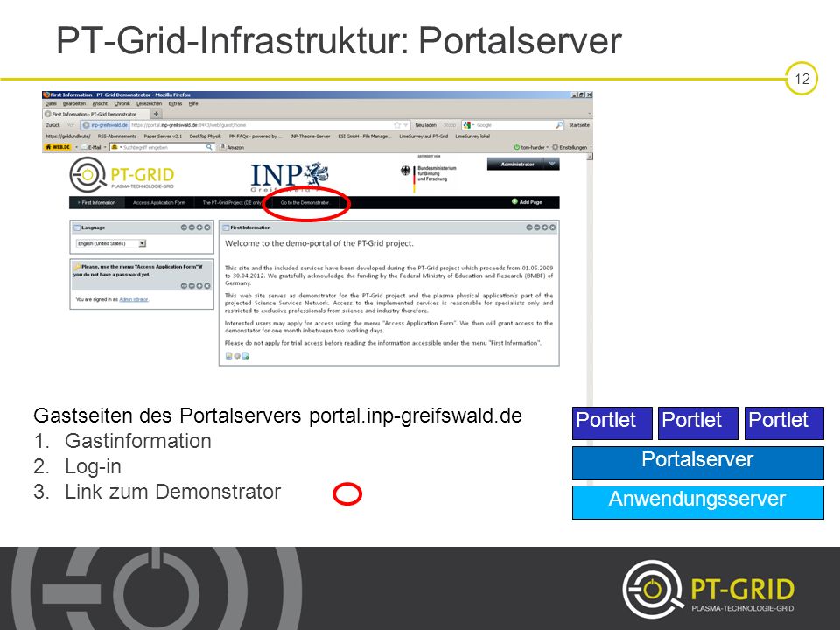Open the options icon of the Language portlet
The width and height of the screenshot is (840, 630).
[x=185, y=227]
